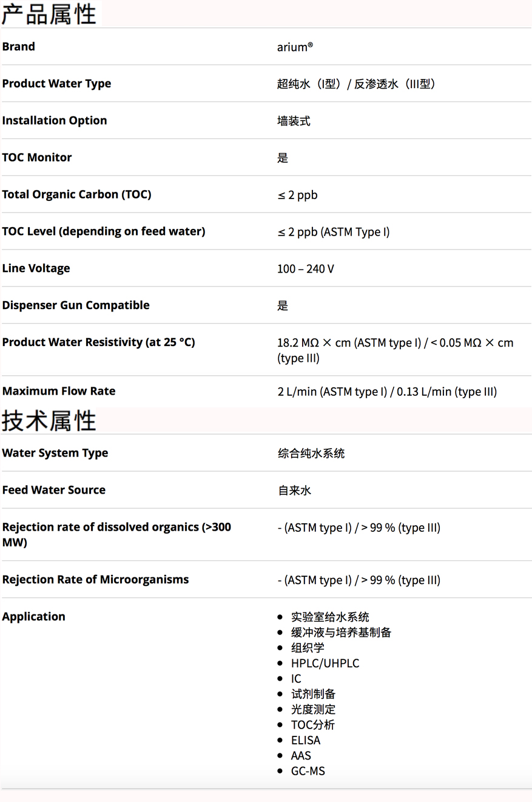Click the Product Water Type label

[x=56, y=84]
